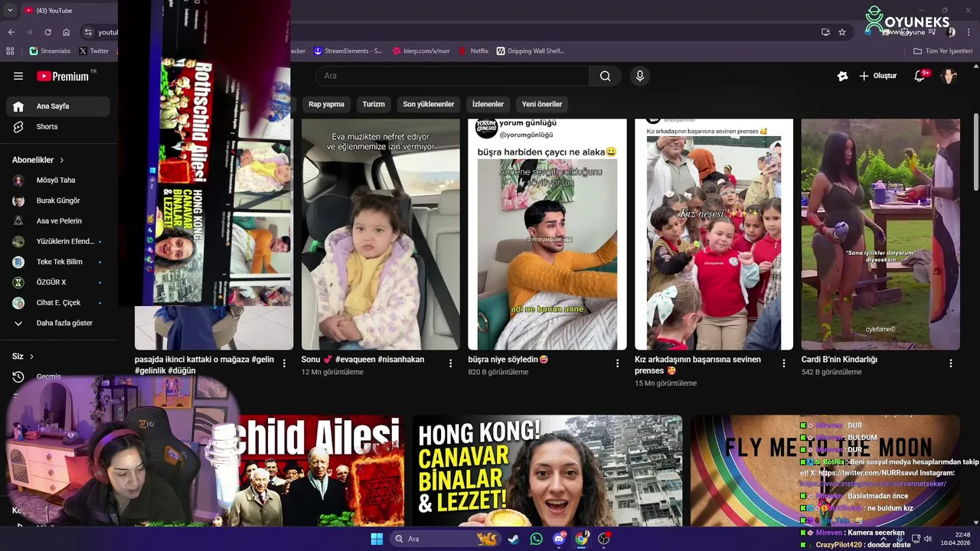Open the browser tab list dropdown
Screen dimensions: 980x551
[9, 10]
